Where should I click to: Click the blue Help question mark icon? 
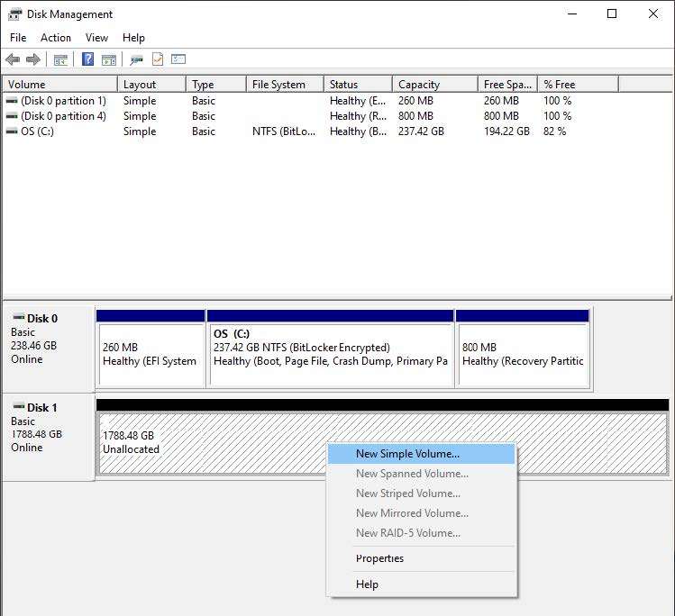tap(87, 59)
